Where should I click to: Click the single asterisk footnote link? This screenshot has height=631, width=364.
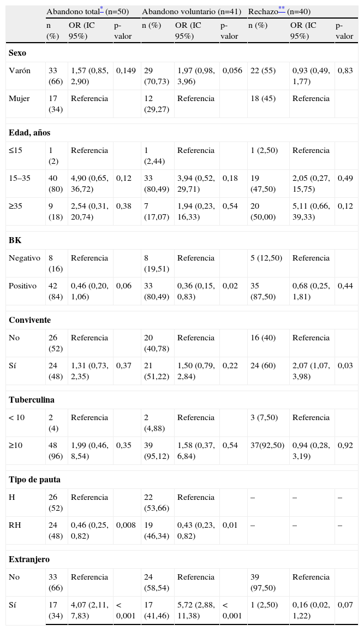[x=102, y=10]
